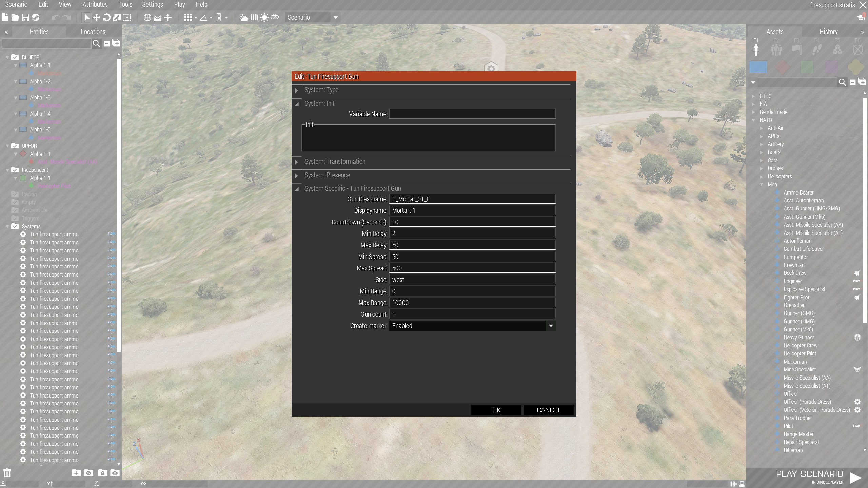Toggle layer visibility eye folder icon
Viewport: 868px width, 488px height.
115,473
